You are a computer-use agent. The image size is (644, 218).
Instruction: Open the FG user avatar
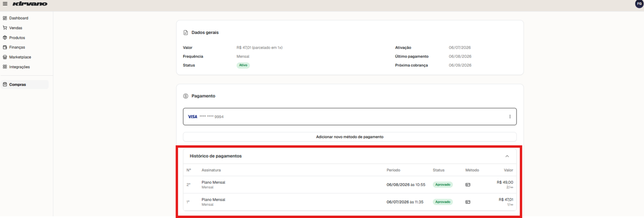tap(639, 4)
